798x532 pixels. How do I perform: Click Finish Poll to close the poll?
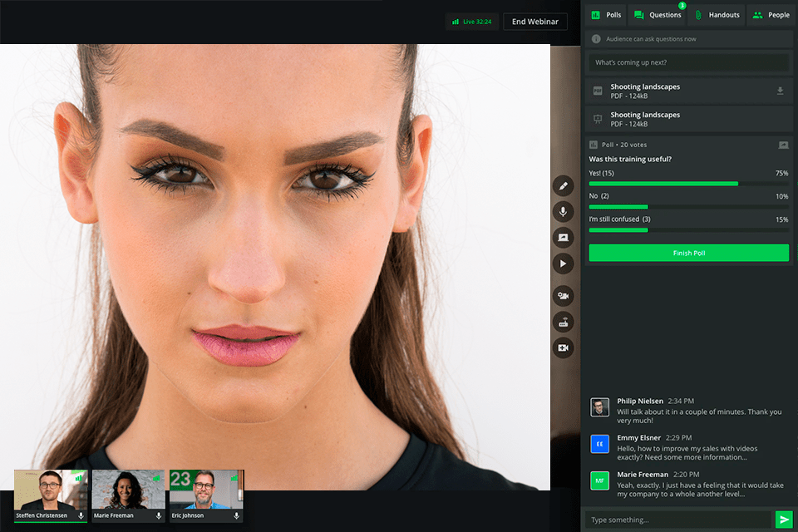click(x=688, y=253)
